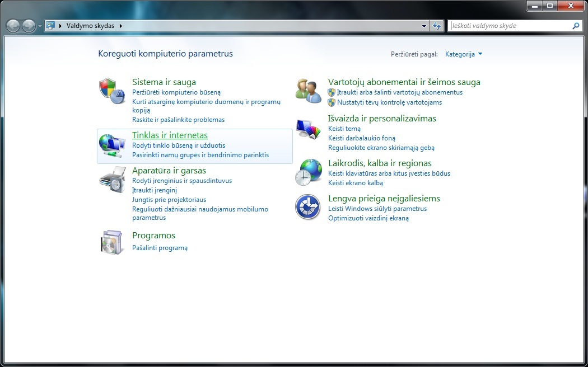Screen dimensions: 588x367
Task: Click Keisti klaviatūras arba kitus įvesties būdus
Action: coord(389,173)
